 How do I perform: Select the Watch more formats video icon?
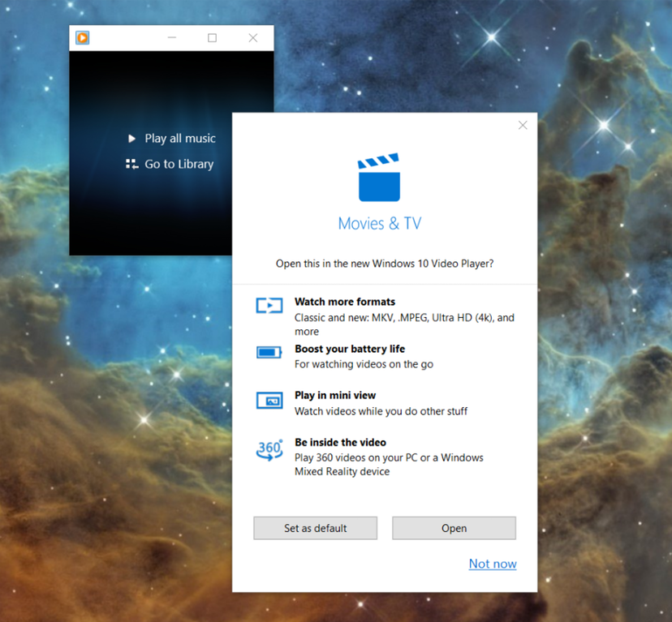pos(269,306)
